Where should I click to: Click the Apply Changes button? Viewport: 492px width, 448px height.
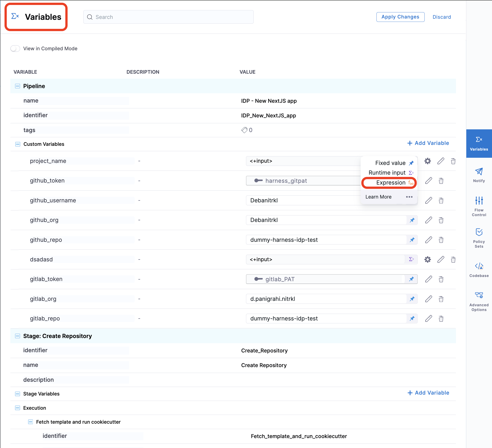[x=400, y=17]
